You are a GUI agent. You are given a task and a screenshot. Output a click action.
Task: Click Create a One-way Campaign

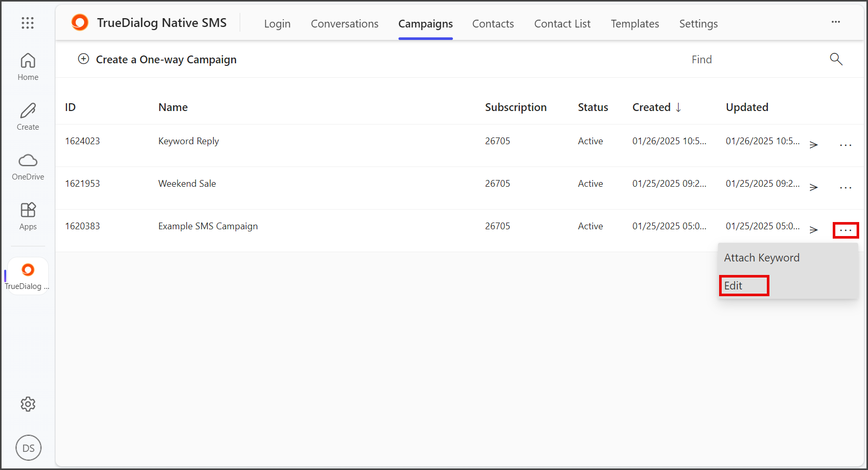pyautogui.click(x=157, y=60)
